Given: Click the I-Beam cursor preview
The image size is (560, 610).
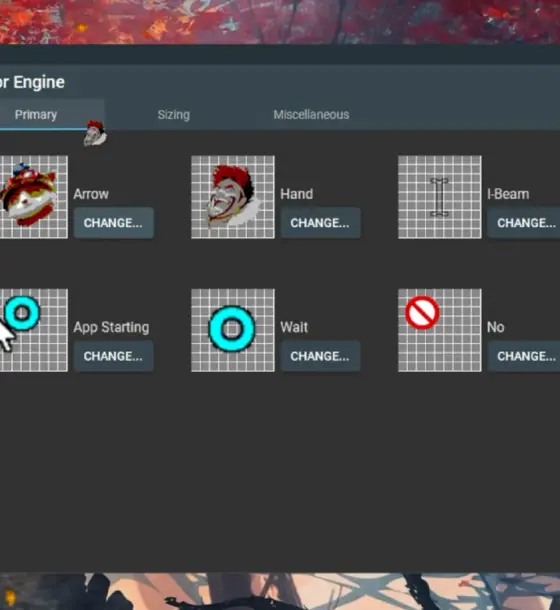Looking at the screenshot, I should coord(439,197).
